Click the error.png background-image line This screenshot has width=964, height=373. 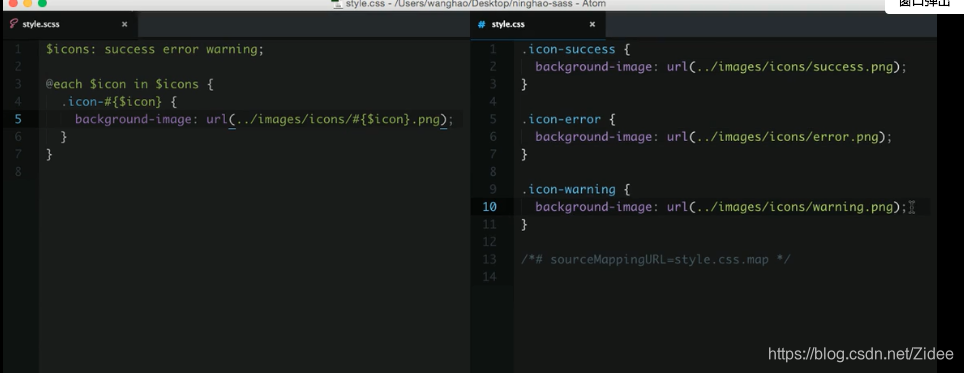point(714,136)
